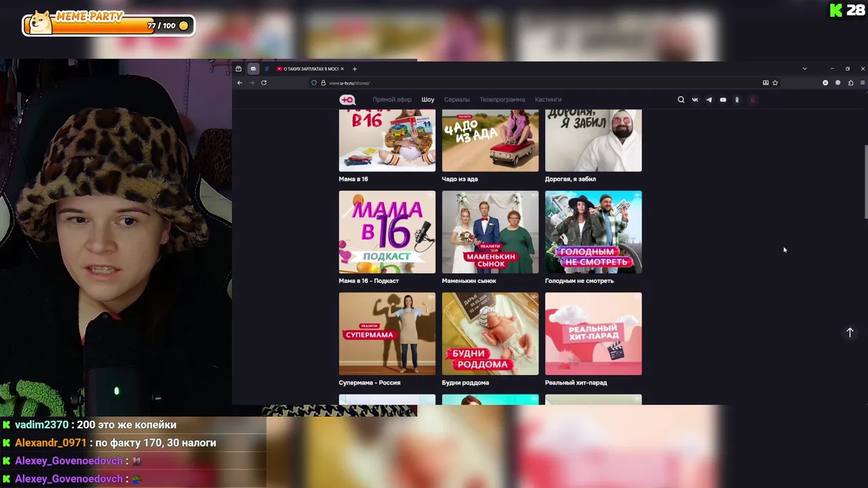Open the list all tabs chevron

point(804,68)
